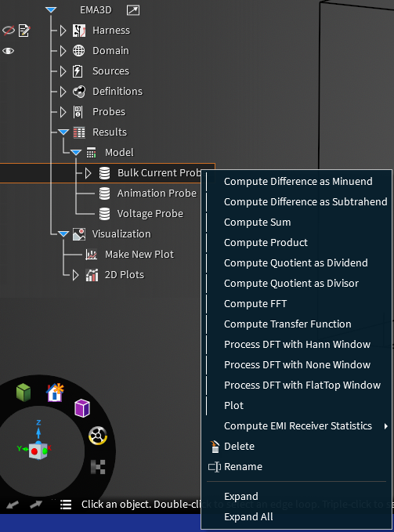Viewport: 394px width, 532px height.
Task: Click the Probes node icon
Action: [x=78, y=112]
